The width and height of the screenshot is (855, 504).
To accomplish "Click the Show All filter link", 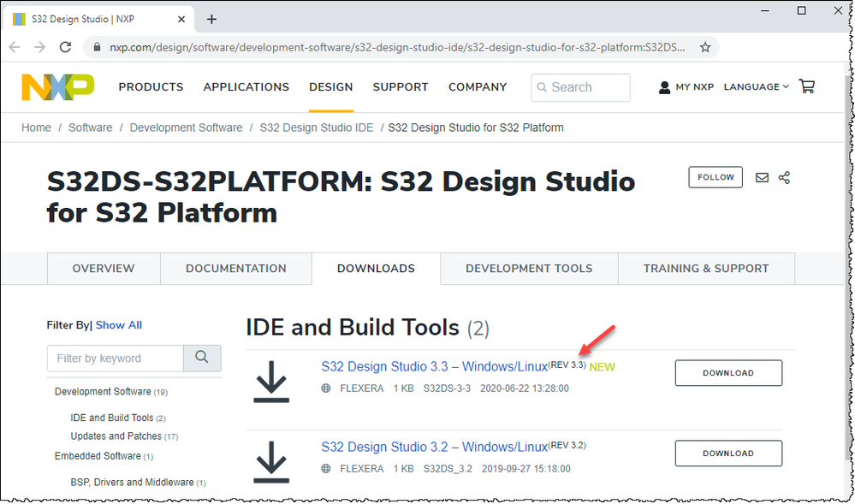I will [119, 325].
